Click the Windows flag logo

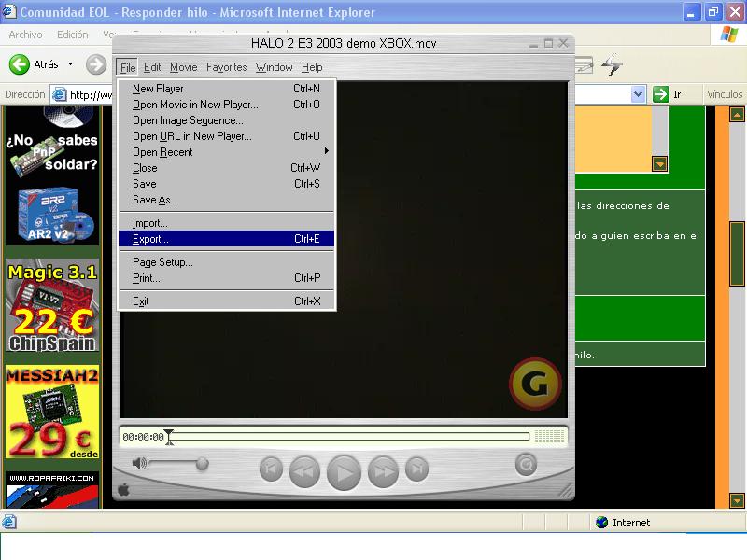click(728, 35)
